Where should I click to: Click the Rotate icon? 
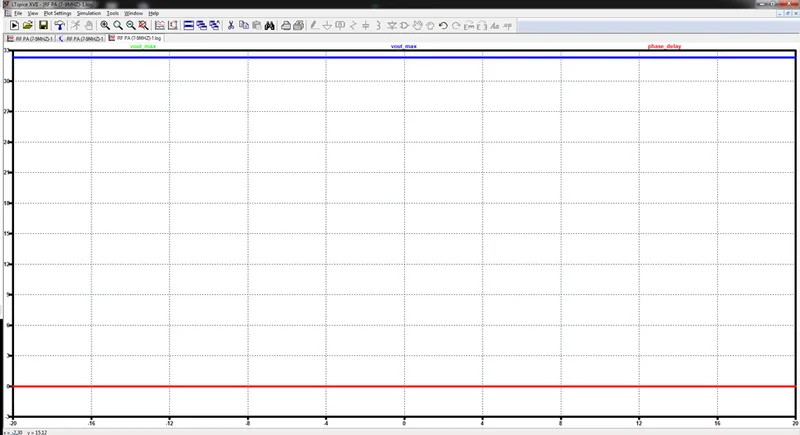click(469, 25)
